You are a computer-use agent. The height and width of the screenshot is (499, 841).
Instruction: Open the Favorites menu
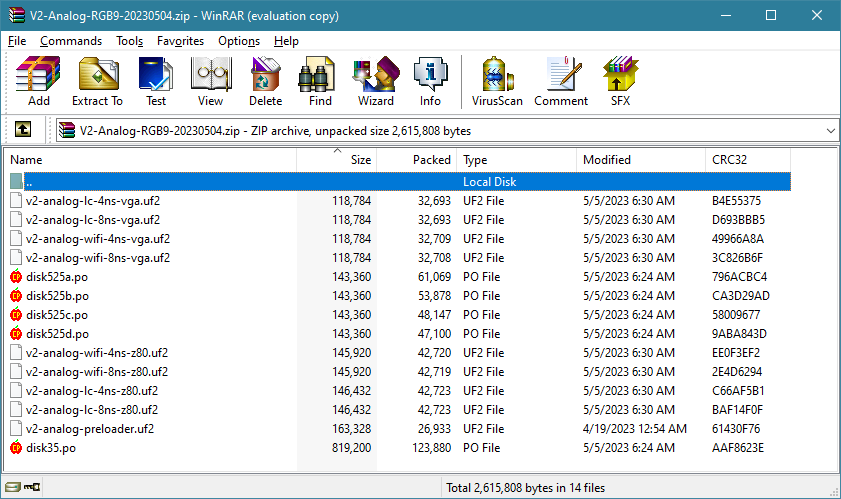coord(180,41)
